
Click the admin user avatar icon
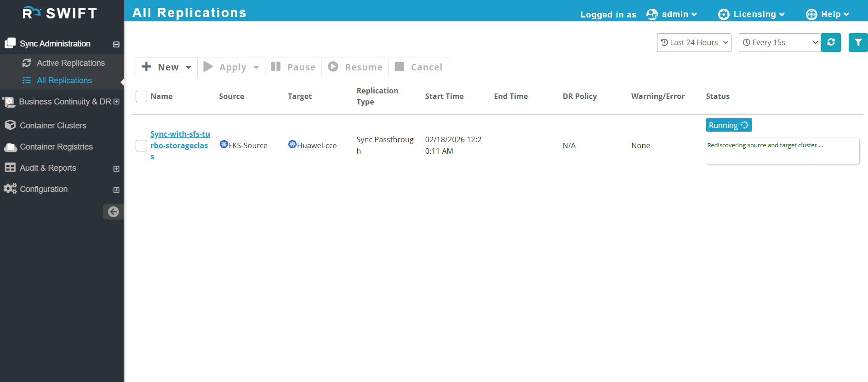(652, 15)
